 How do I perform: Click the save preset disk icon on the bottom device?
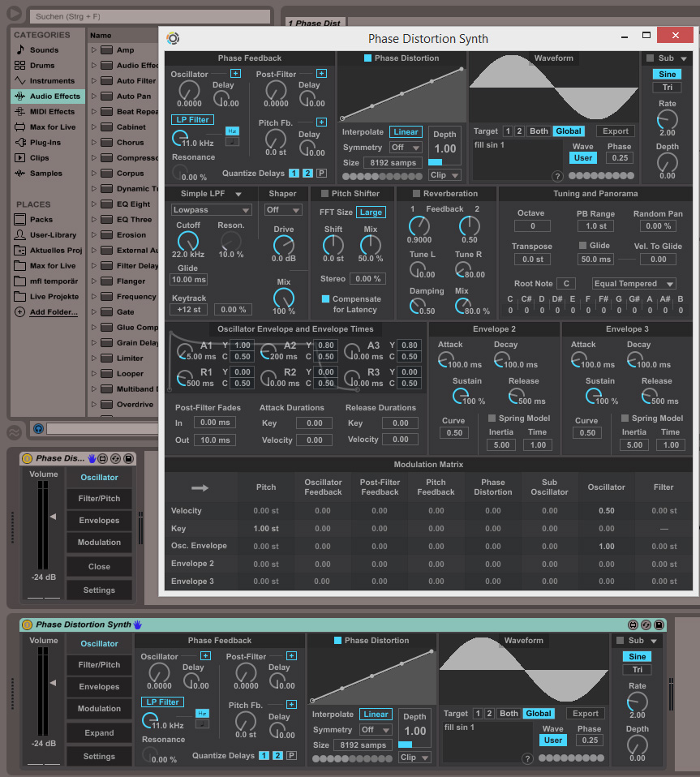coord(659,625)
